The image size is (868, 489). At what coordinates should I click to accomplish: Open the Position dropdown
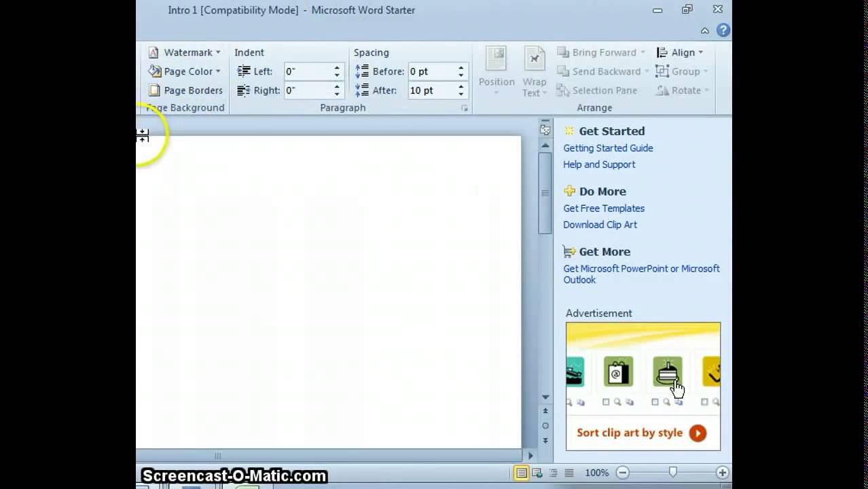tap(496, 71)
